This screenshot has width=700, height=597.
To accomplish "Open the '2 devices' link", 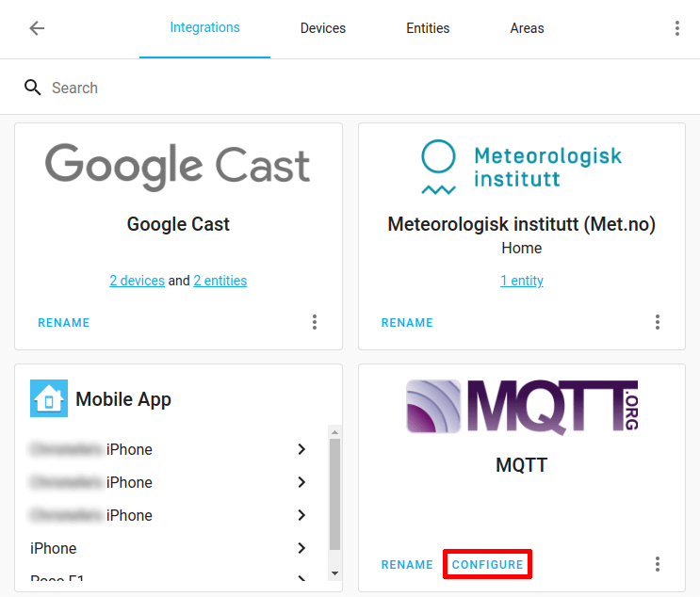I will [137, 281].
